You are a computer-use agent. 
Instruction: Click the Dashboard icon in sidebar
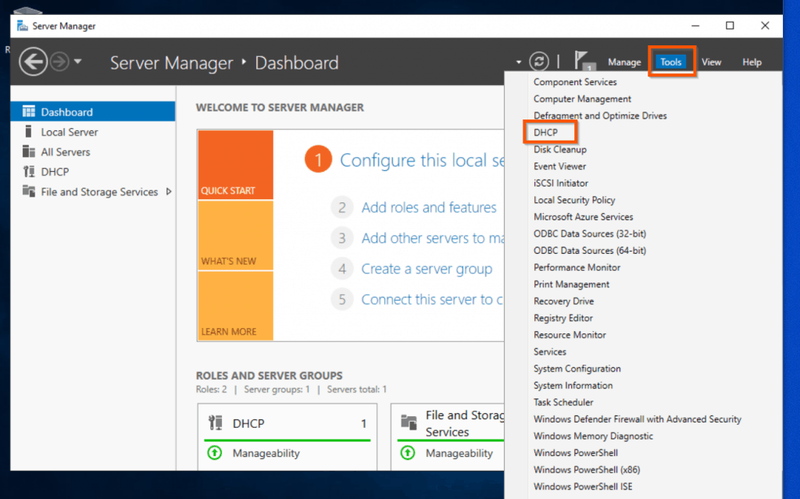[x=29, y=111]
